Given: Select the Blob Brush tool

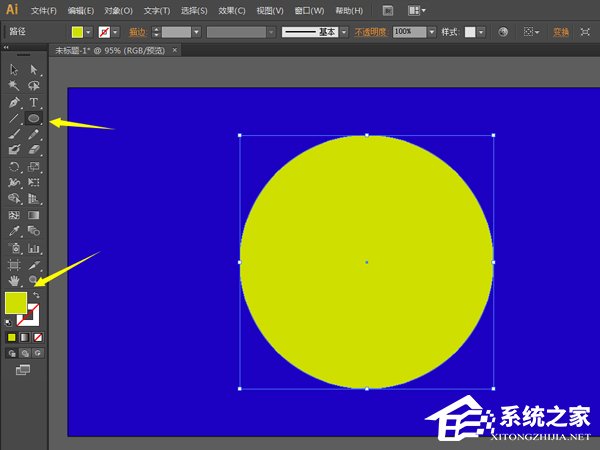Looking at the screenshot, I should click(x=14, y=149).
